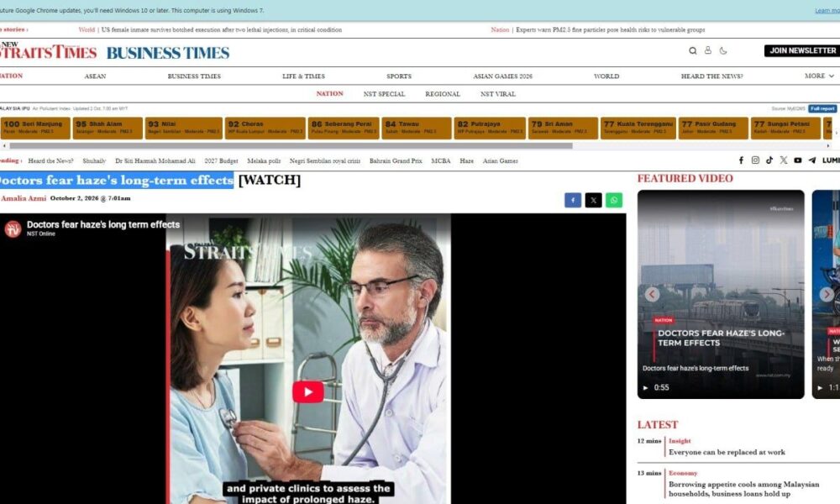The image size is (840, 504).
Task: Toggle dark mode moon icon
Action: point(723,51)
